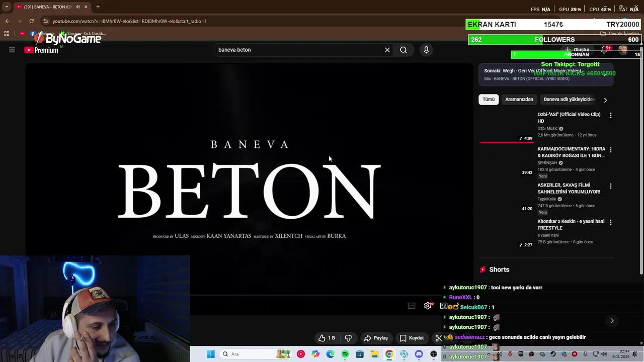This screenshot has height=362, width=644.
Task: Go back with the browser back arrow
Action: [x=7, y=21]
